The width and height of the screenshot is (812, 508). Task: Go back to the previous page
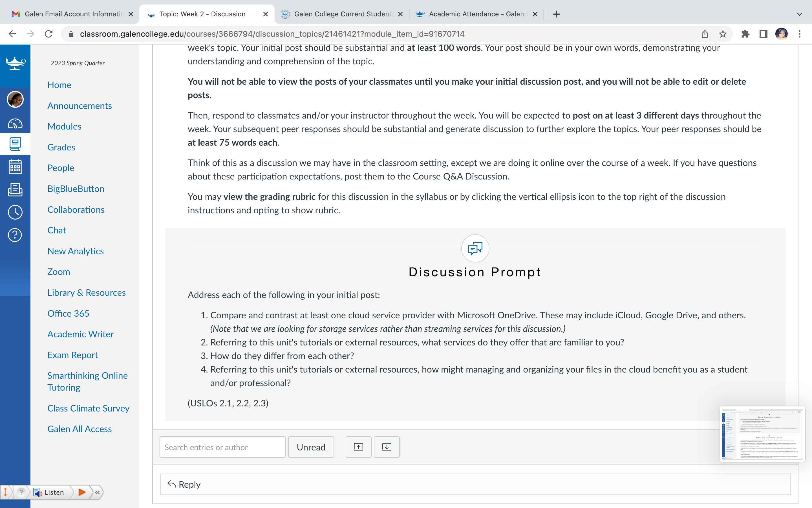click(x=12, y=34)
